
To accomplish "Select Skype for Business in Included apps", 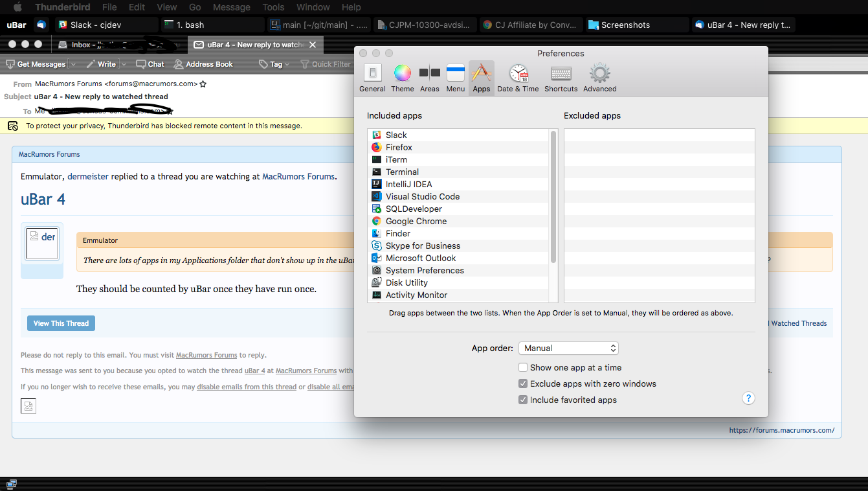I will click(458, 245).
